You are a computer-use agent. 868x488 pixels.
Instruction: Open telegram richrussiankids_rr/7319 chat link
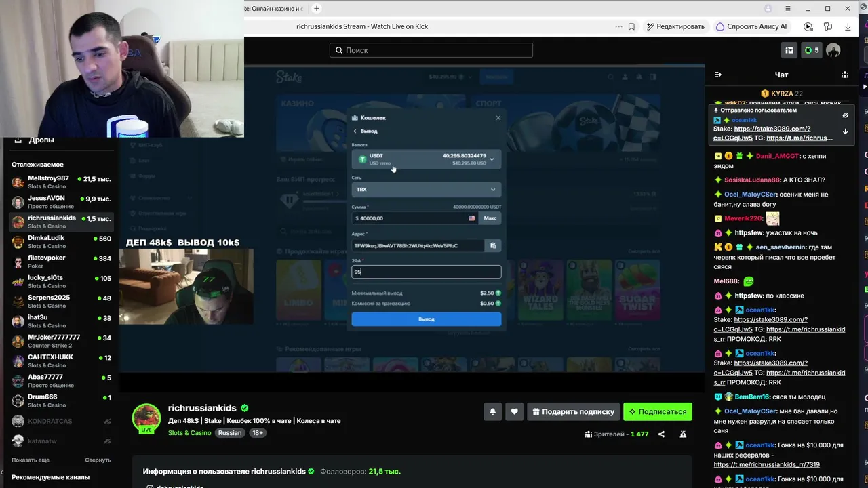pyautogui.click(x=767, y=465)
